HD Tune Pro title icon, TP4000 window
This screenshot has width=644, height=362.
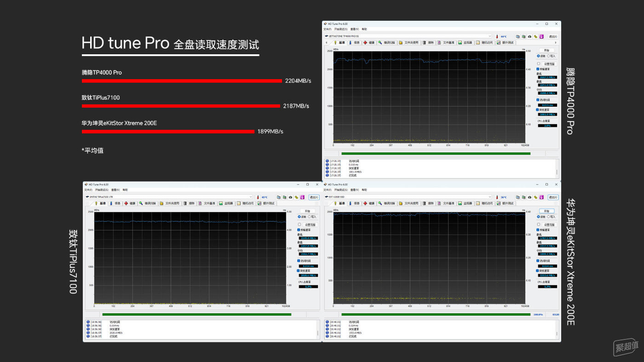point(325,24)
